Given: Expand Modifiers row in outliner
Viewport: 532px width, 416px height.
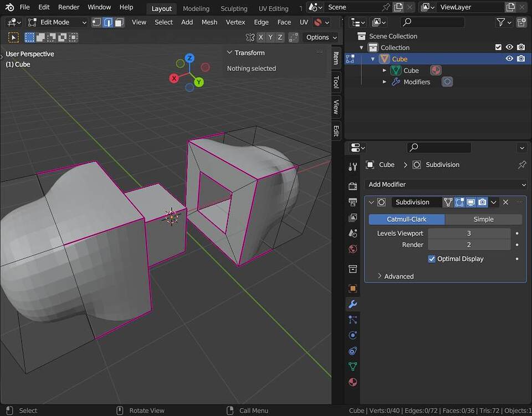Looking at the screenshot, I should coord(385,82).
